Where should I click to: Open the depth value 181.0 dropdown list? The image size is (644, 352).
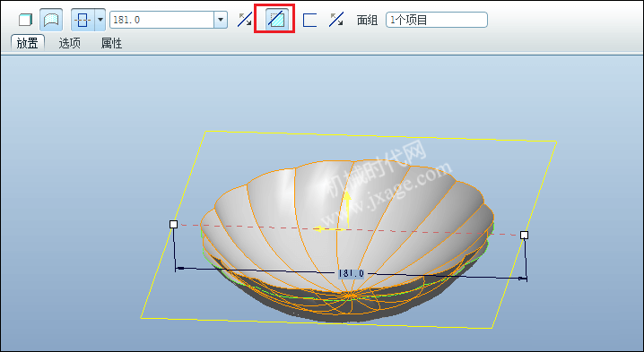221,20
